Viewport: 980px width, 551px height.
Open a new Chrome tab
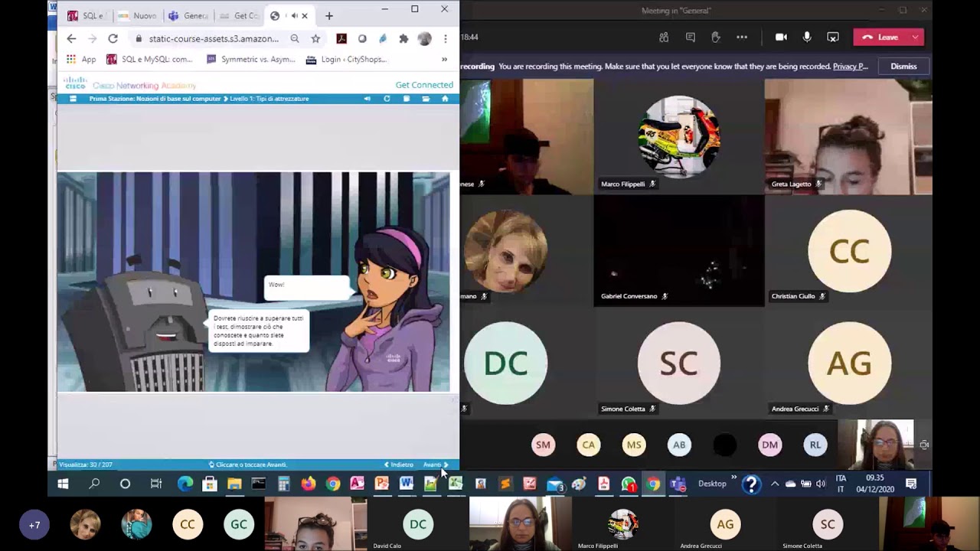pyautogui.click(x=329, y=15)
